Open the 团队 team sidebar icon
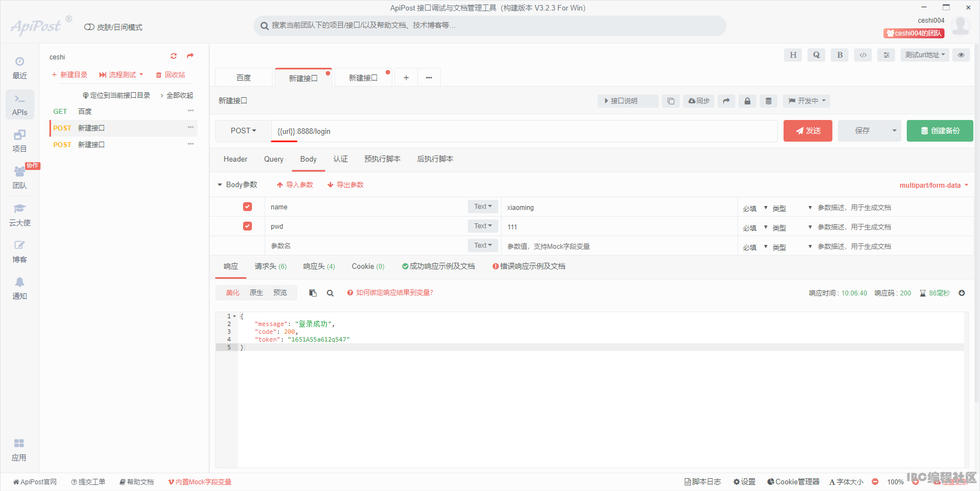 pyautogui.click(x=19, y=178)
